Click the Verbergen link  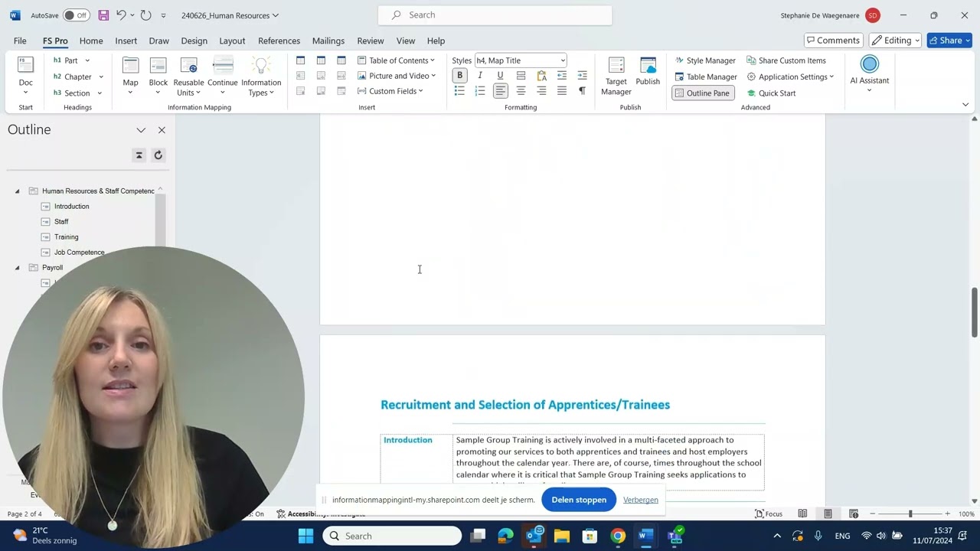pyautogui.click(x=641, y=500)
